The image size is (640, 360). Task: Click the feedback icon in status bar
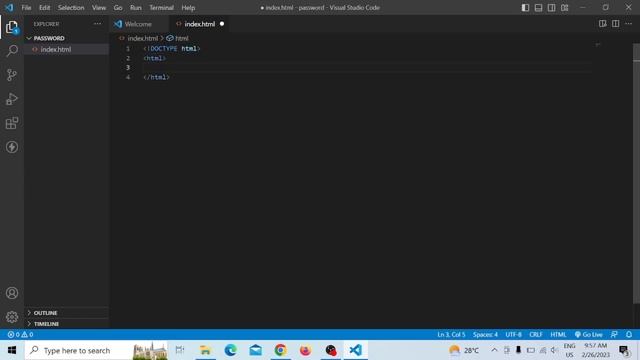tap(614, 335)
